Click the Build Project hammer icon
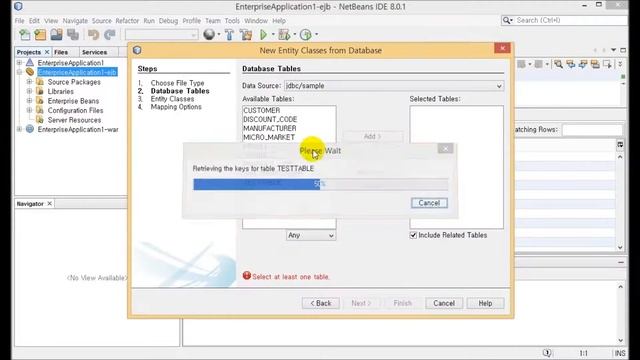640x360 pixels. 229,35
